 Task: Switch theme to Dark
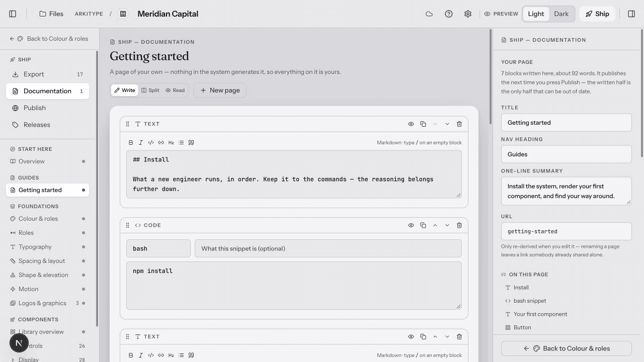(x=561, y=14)
